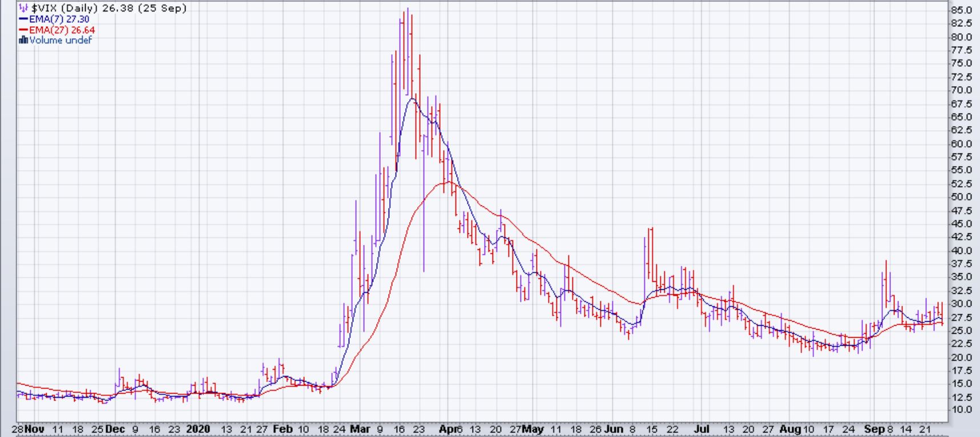Click the Feb label on the date axis

click(282, 429)
